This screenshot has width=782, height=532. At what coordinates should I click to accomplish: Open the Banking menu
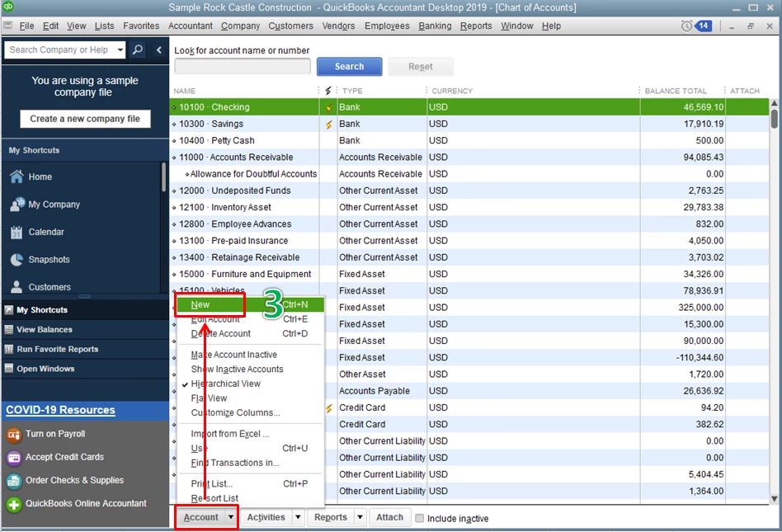coord(435,26)
